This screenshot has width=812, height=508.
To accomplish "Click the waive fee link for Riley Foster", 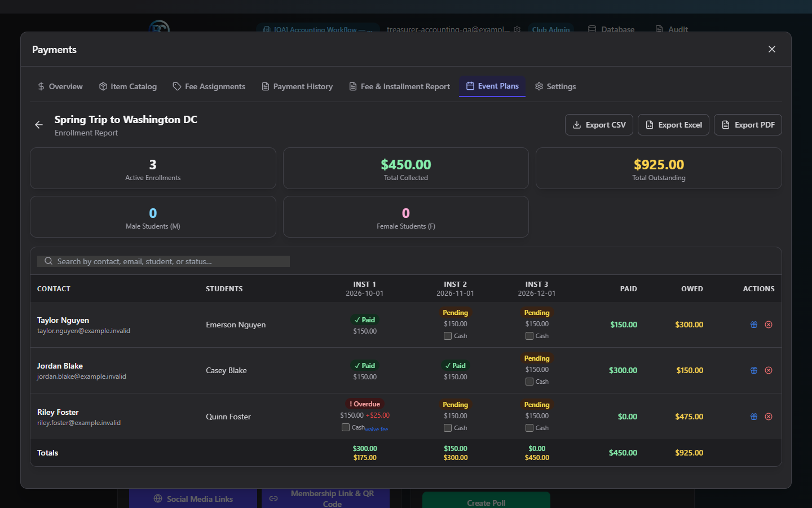I will 376,430.
